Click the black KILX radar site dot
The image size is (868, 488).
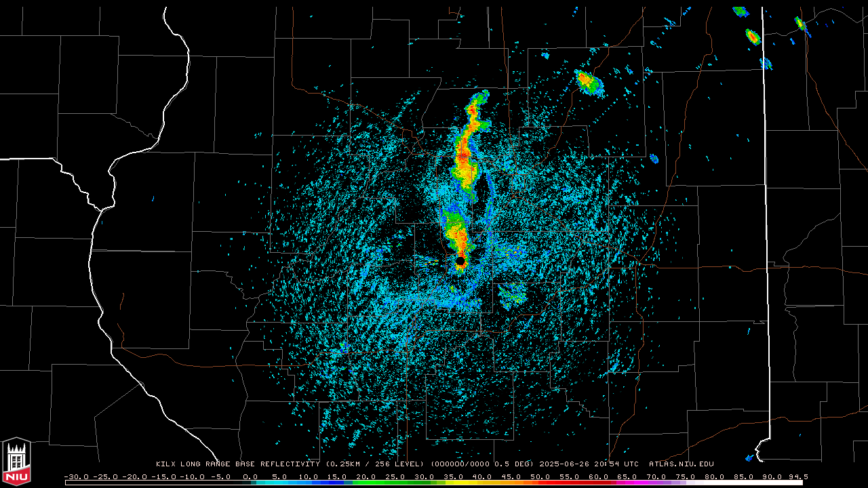click(460, 261)
